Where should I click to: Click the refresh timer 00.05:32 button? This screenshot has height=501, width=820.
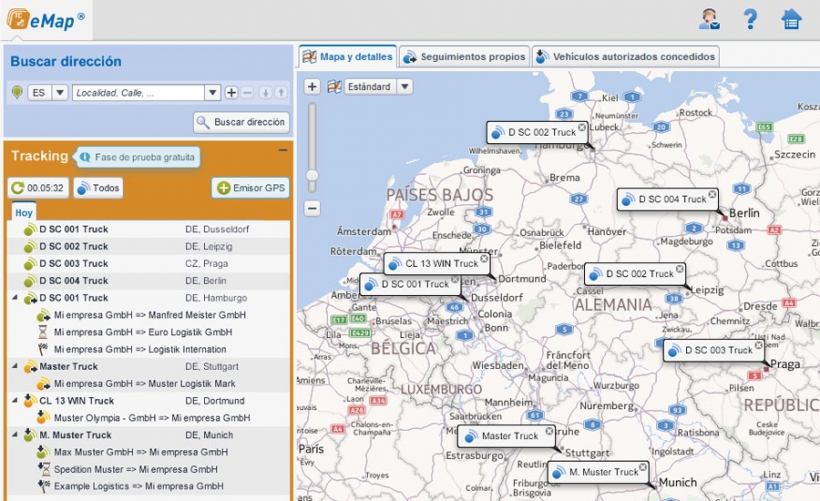pyautogui.click(x=38, y=188)
